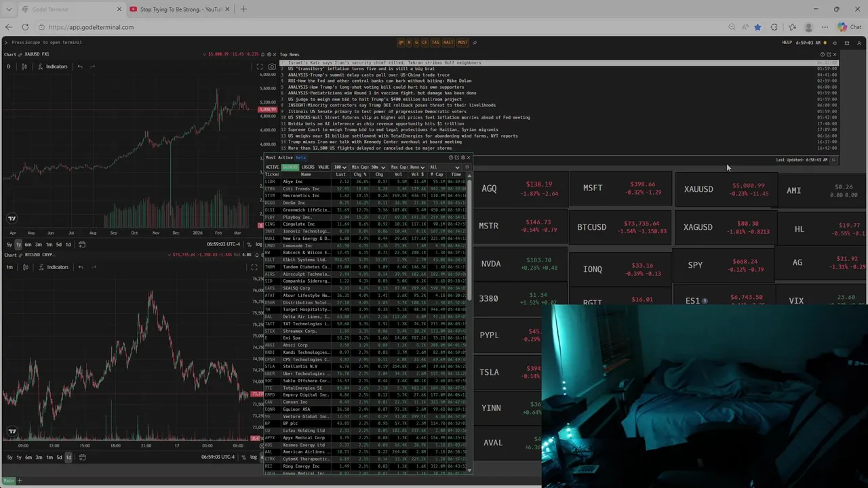Image resolution: width=868 pixels, height=488 pixels.
Task: Open the D interval selector in XAUUSD chart
Action: tap(8, 66)
